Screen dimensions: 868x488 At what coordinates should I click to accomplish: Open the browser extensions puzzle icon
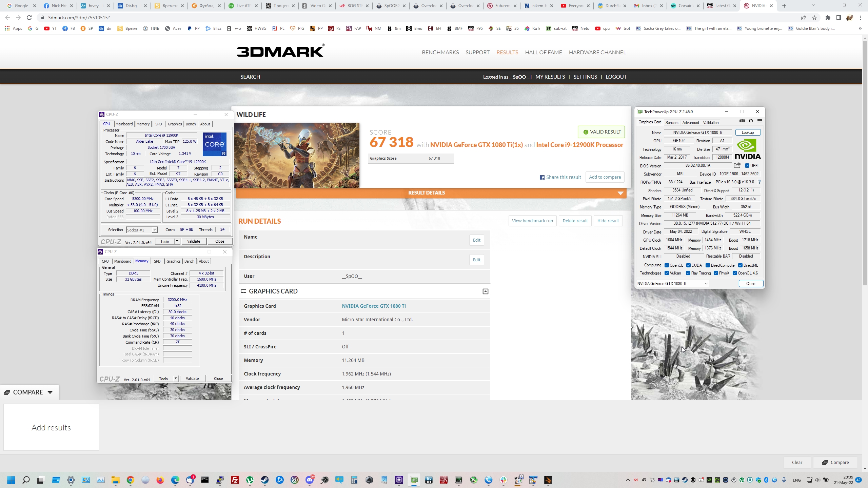(828, 18)
